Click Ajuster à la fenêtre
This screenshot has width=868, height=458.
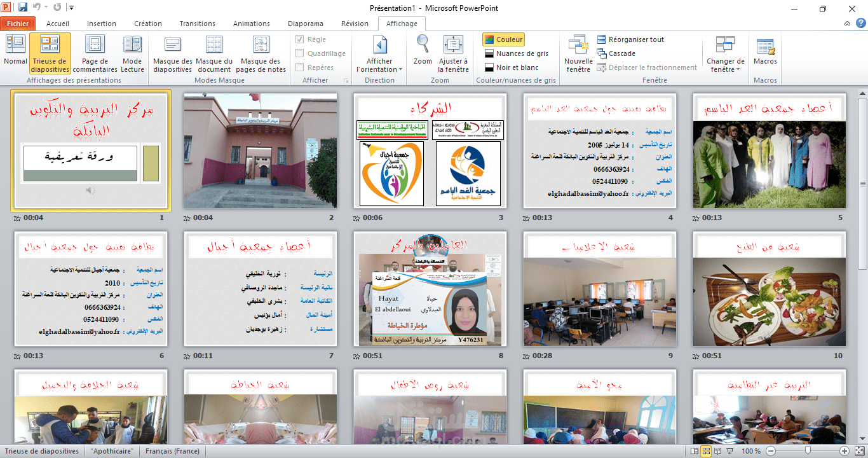click(453, 53)
